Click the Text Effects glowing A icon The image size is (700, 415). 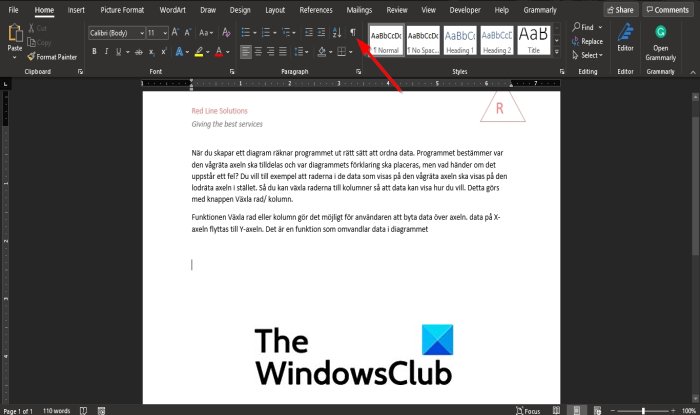coord(179,52)
